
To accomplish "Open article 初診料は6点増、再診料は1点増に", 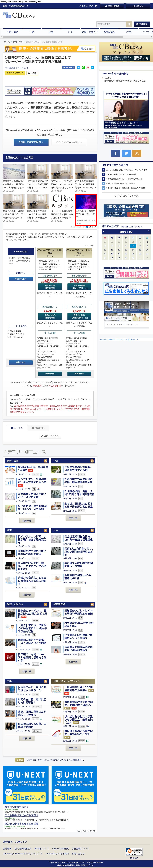I will pyautogui.click(x=33, y=469).
